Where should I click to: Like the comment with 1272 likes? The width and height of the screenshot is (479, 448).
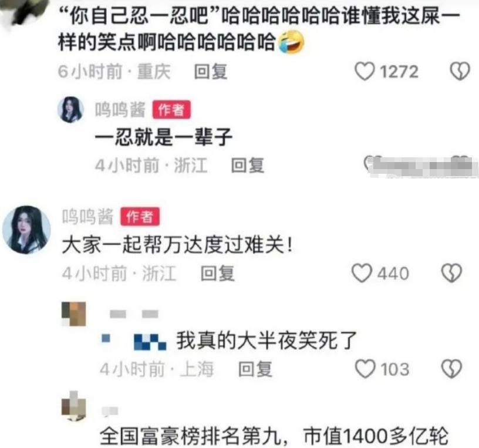point(365,71)
